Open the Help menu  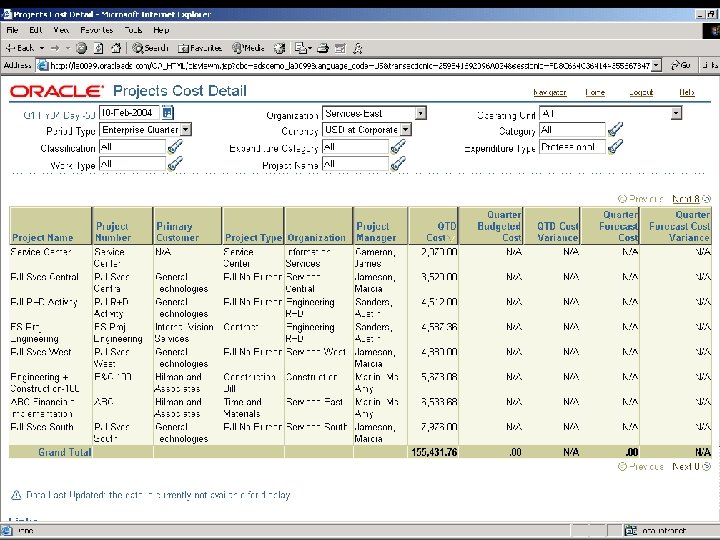coord(161,30)
